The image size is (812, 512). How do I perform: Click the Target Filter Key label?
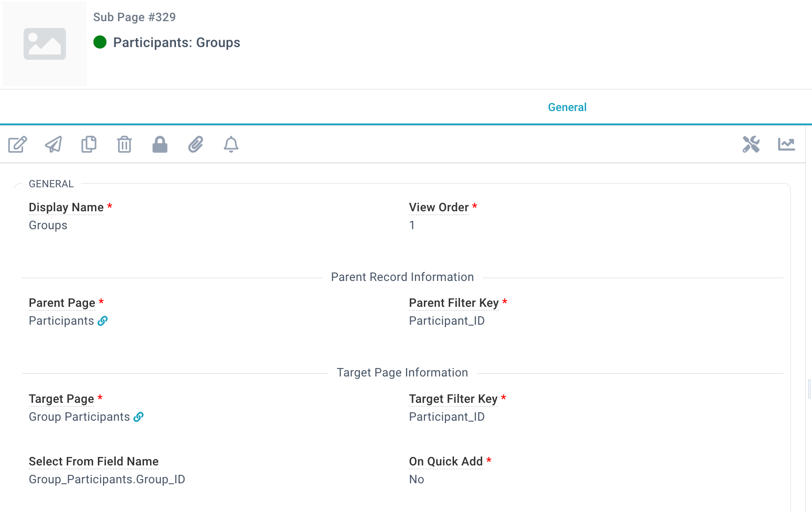pyautogui.click(x=454, y=399)
